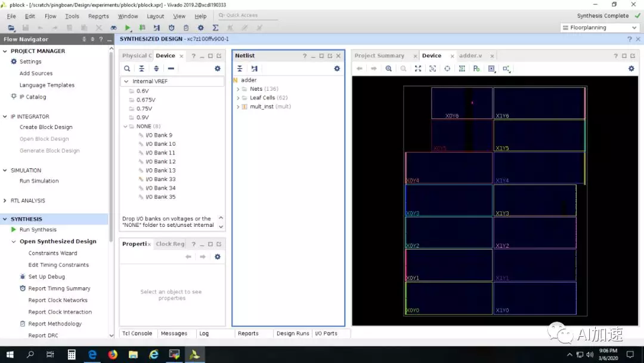Click search icon in Internal VREF panel
The image size is (644, 363).
127,69
